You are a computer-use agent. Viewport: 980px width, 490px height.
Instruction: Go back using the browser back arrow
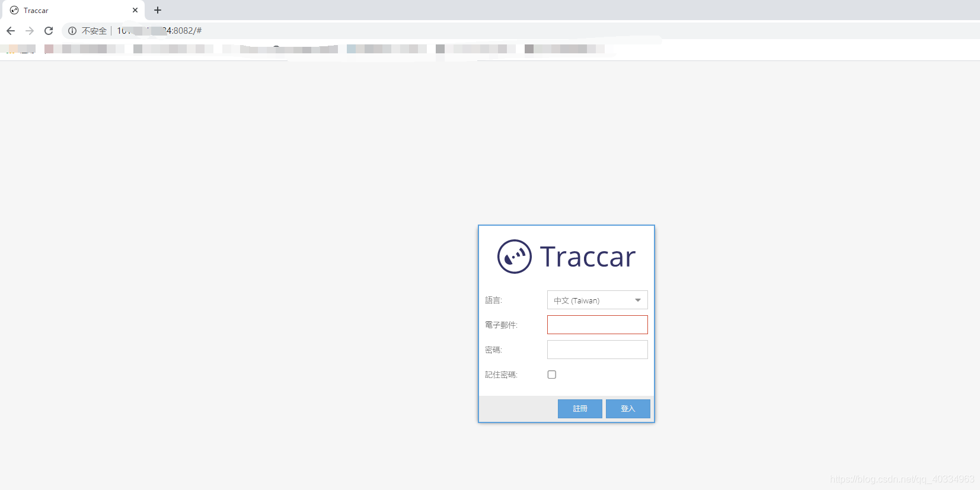point(11,31)
